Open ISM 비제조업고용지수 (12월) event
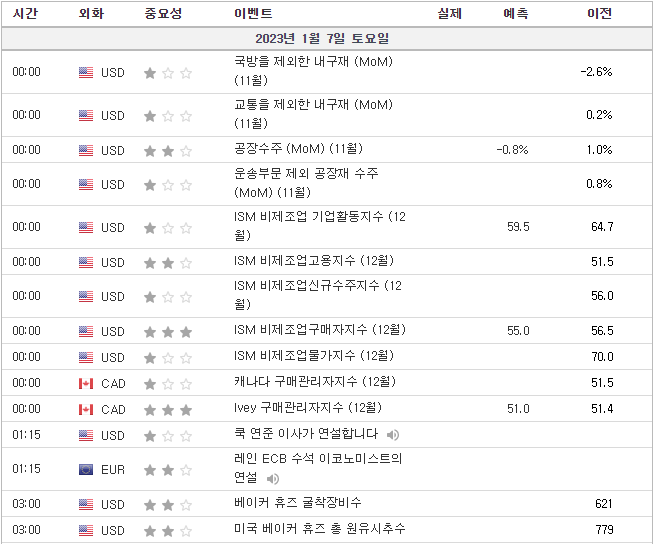Image resolution: width=654 pixels, height=544 pixels. coord(314,261)
